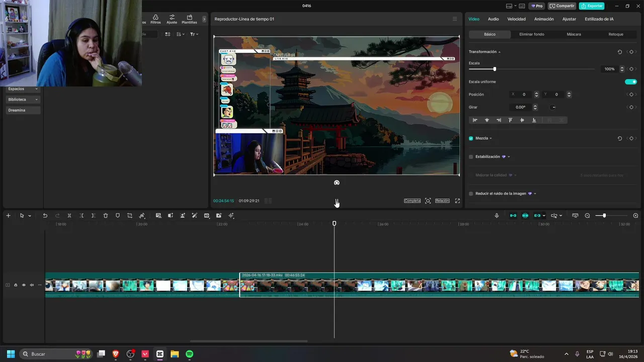Click the align horizontal center icon

click(x=487, y=120)
